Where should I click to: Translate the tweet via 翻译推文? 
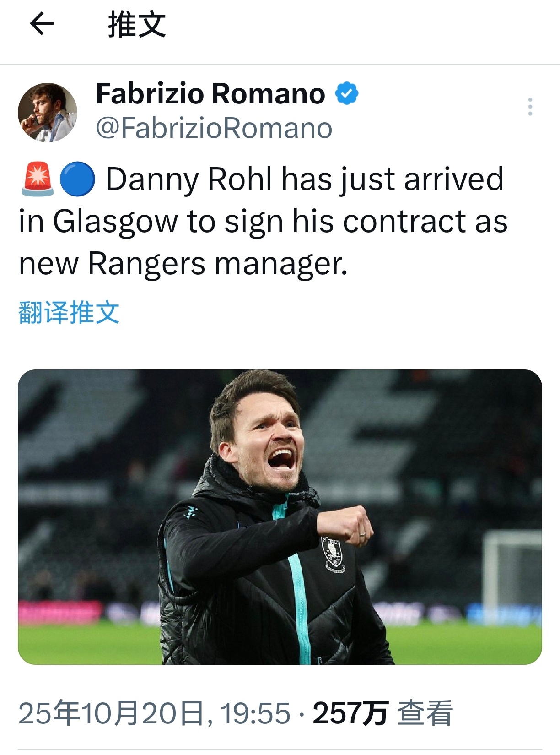[x=69, y=313]
